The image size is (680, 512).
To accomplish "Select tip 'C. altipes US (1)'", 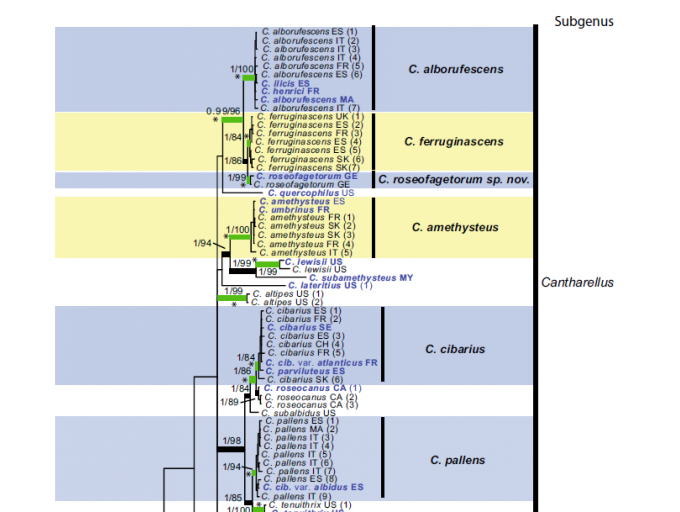I will click(288, 294).
